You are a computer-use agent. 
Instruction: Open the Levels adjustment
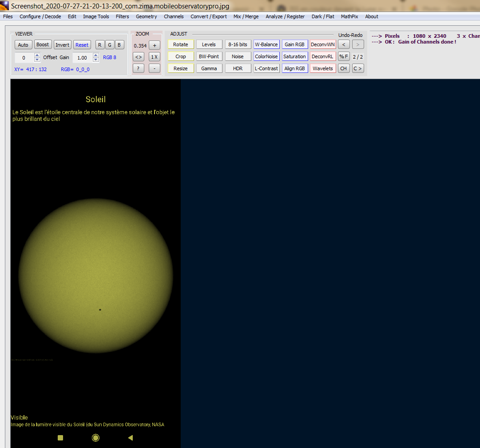coord(209,44)
